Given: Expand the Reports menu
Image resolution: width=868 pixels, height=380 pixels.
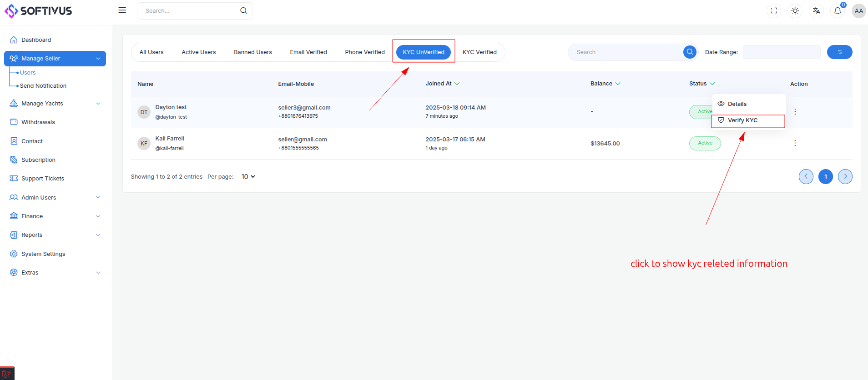Looking at the screenshot, I should point(55,235).
